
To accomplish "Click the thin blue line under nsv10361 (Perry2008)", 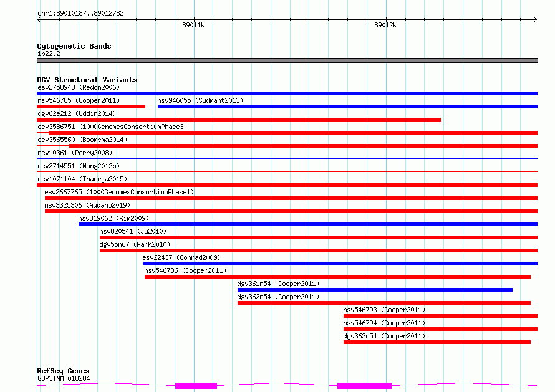I will 287,158.
